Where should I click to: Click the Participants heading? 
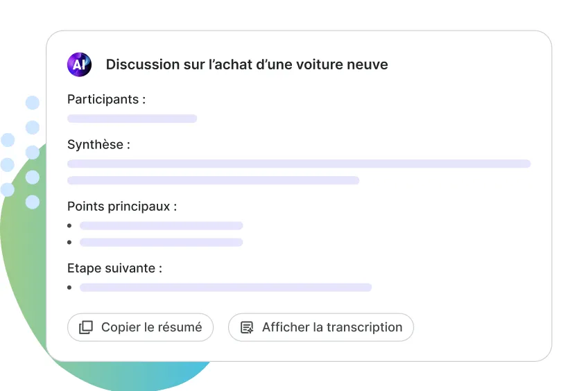tap(106, 99)
